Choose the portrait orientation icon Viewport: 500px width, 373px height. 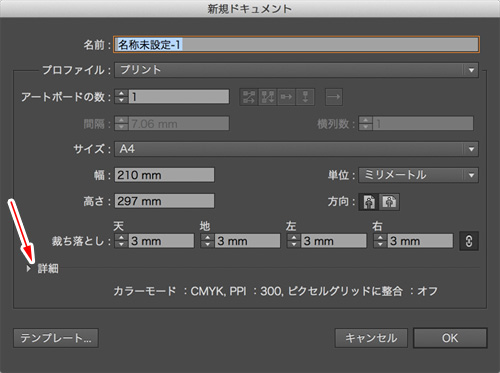pyautogui.click(x=369, y=202)
